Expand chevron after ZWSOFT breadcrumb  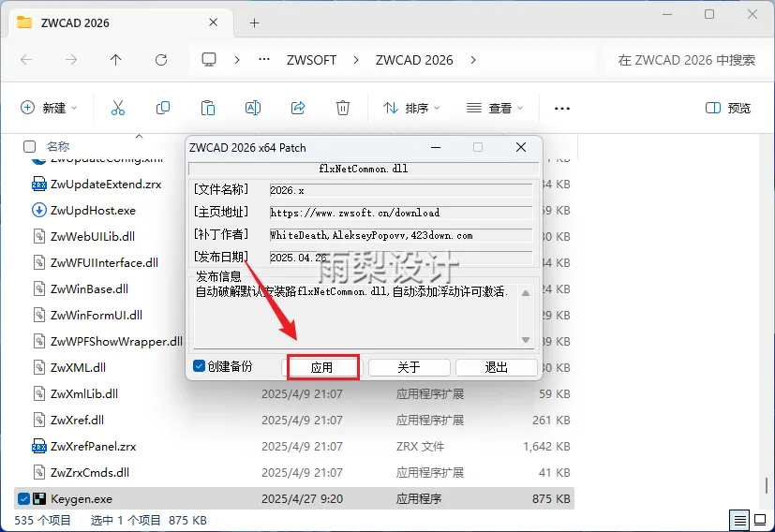pyautogui.click(x=356, y=60)
